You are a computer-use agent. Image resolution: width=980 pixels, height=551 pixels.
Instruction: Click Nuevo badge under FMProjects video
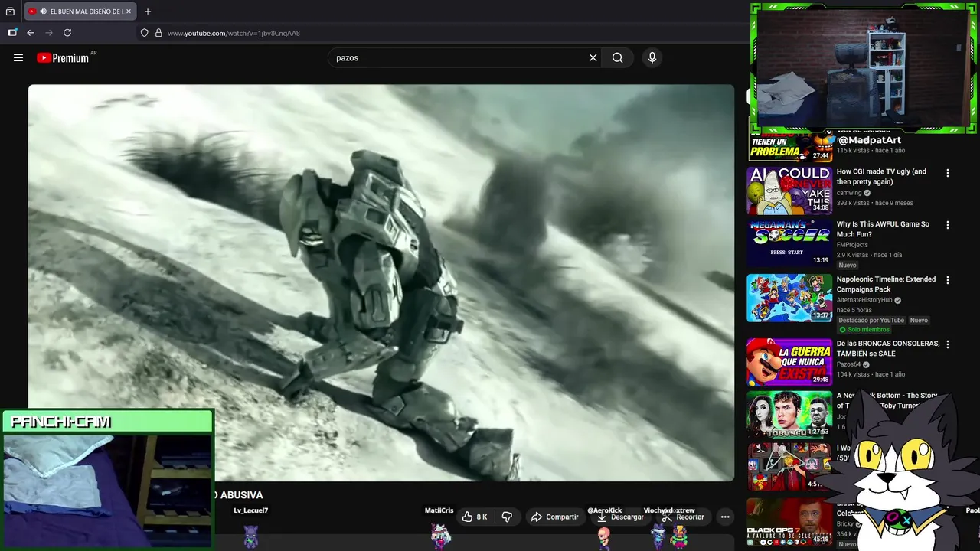pos(848,265)
